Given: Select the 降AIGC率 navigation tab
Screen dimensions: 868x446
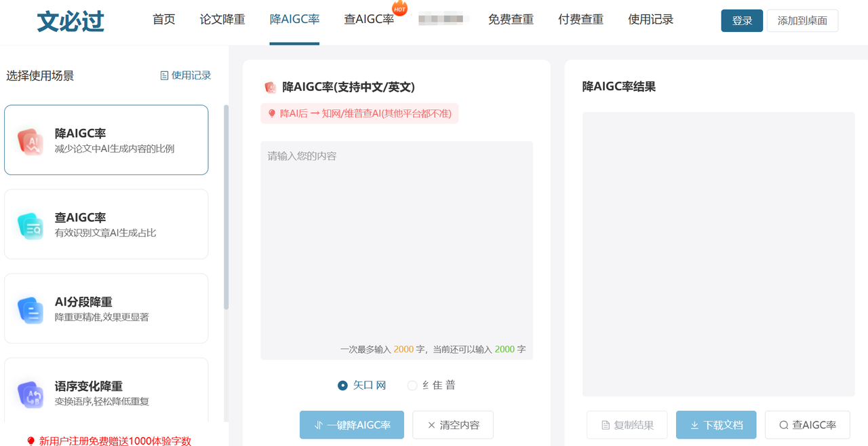Looking at the screenshot, I should pos(294,20).
